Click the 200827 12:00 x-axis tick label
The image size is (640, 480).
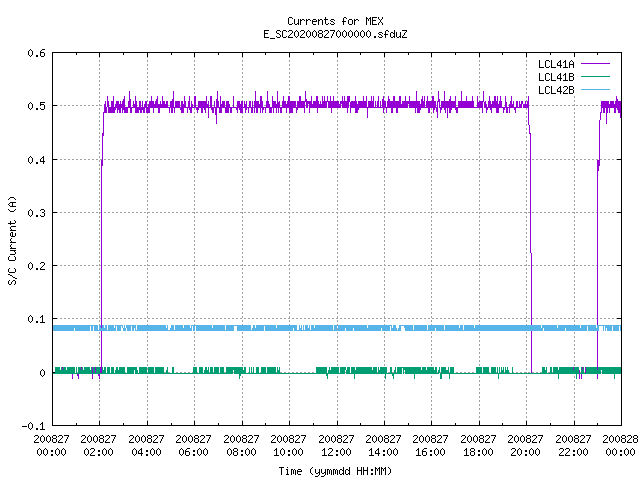(x=336, y=445)
